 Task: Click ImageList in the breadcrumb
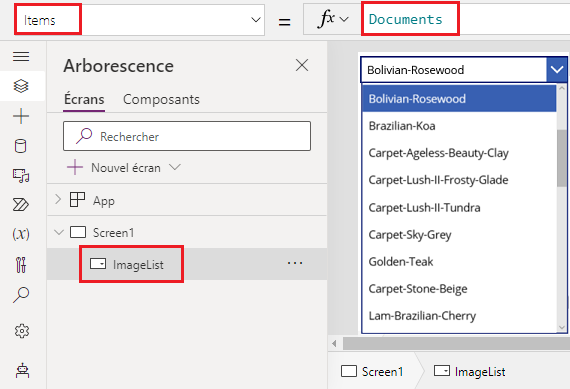tap(469, 372)
